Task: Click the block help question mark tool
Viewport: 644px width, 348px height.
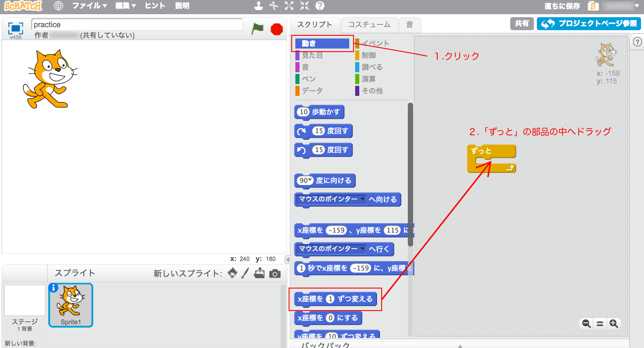Action: point(320,6)
